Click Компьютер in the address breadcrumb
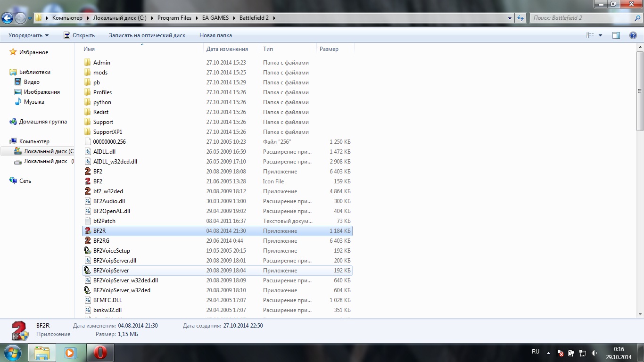Image resolution: width=644 pixels, height=362 pixels. tap(67, 18)
